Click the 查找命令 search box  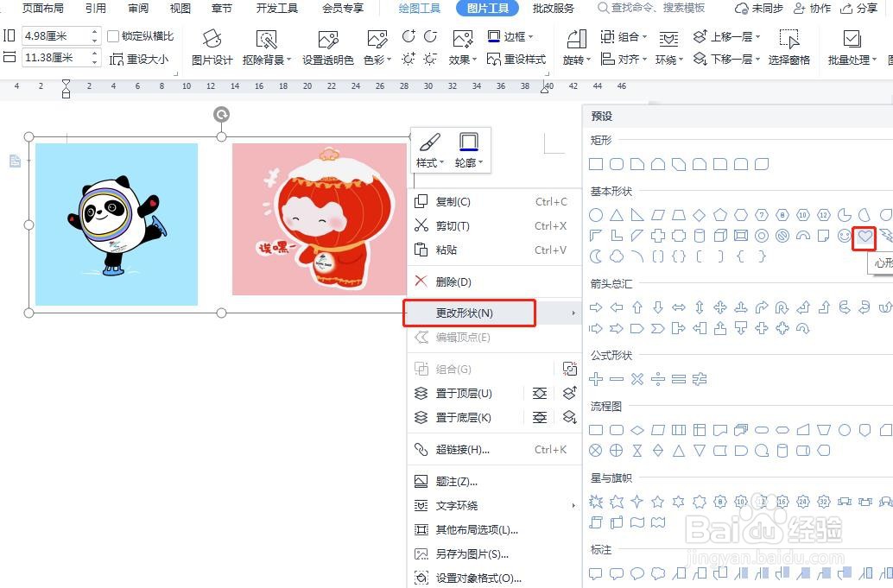tap(651, 9)
